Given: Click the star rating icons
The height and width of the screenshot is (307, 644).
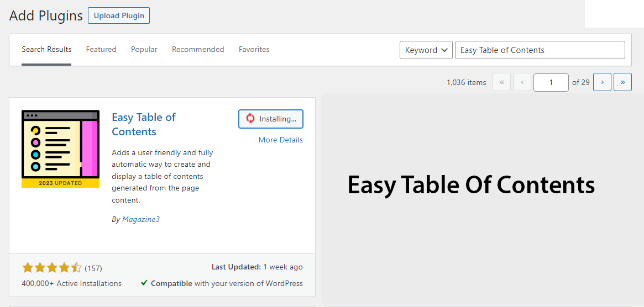Looking at the screenshot, I should [x=51, y=268].
